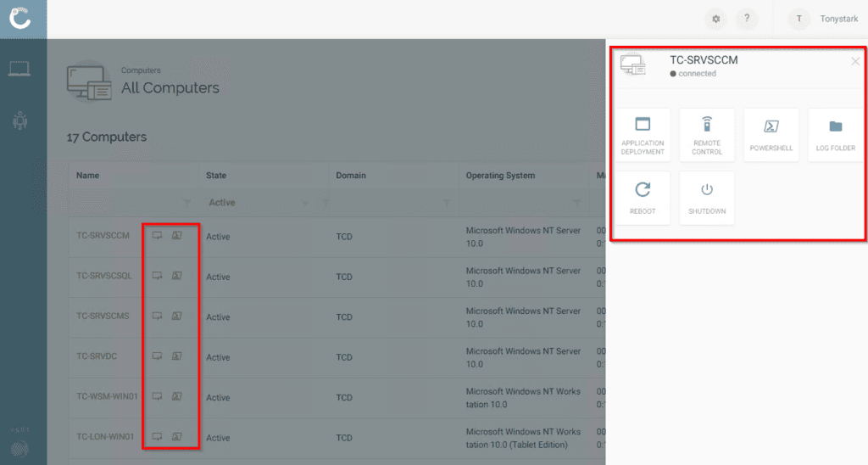Sort by the Name column header

tap(87, 175)
